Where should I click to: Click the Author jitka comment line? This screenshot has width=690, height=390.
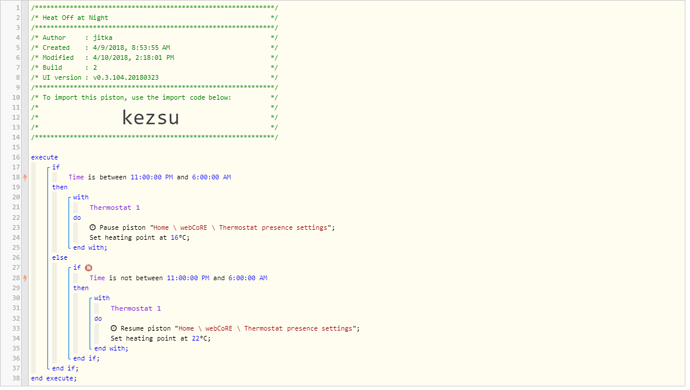tap(154, 38)
